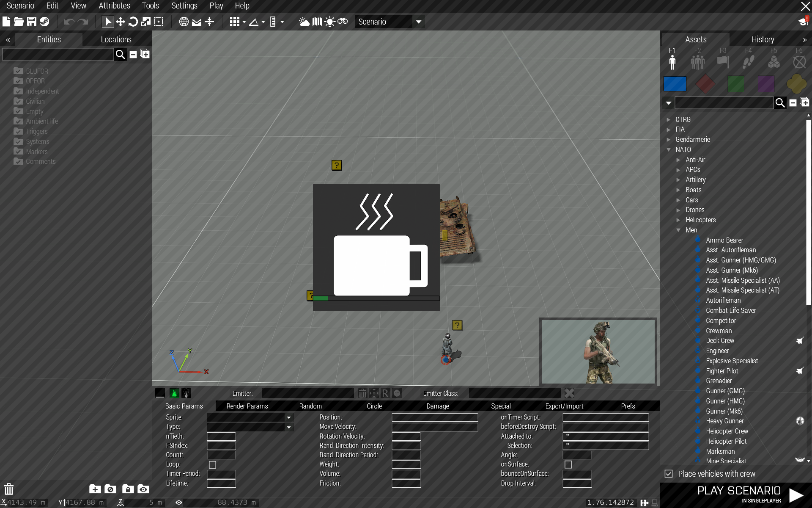Toggle surface snapping icon
Screen dimensions: 812x508
pos(197,22)
